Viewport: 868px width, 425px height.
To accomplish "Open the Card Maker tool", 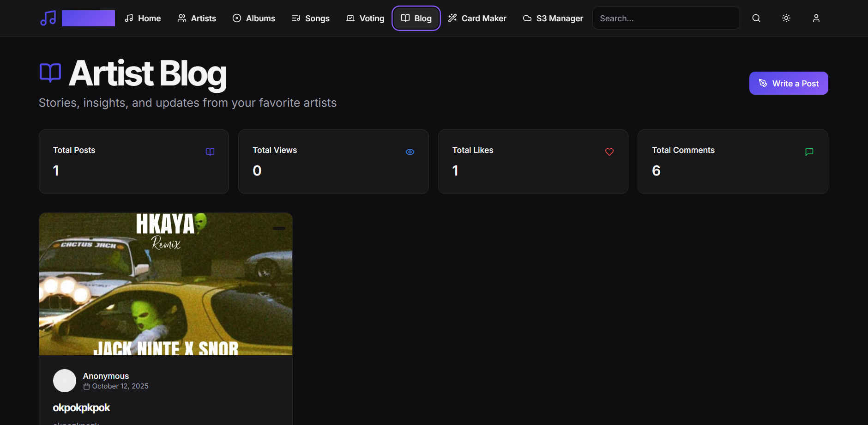I will tap(477, 18).
